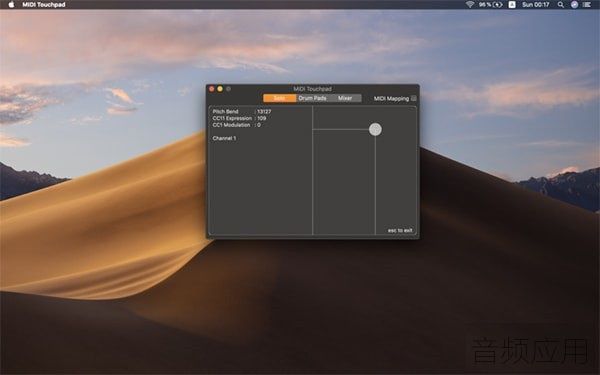The width and height of the screenshot is (600, 375).
Task: Activate the Siri icon
Action: pyautogui.click(x=574, y=5)
